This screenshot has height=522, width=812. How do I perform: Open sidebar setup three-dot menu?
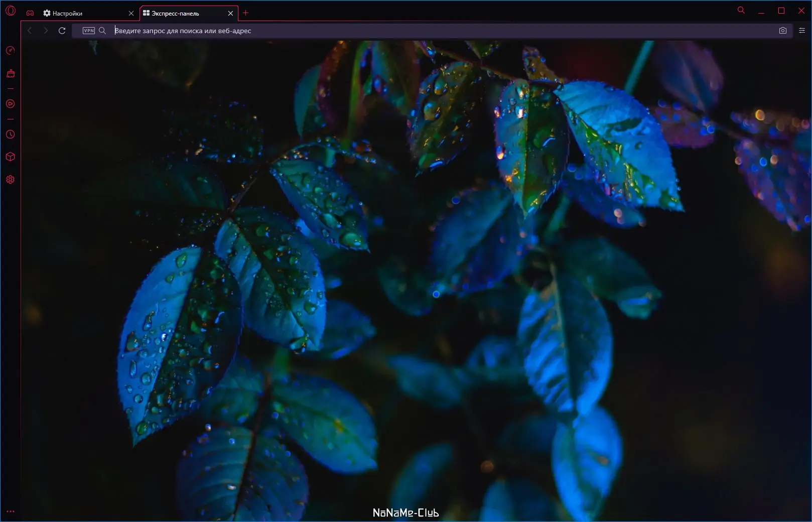pyautogui.click(x=11, y=511)
